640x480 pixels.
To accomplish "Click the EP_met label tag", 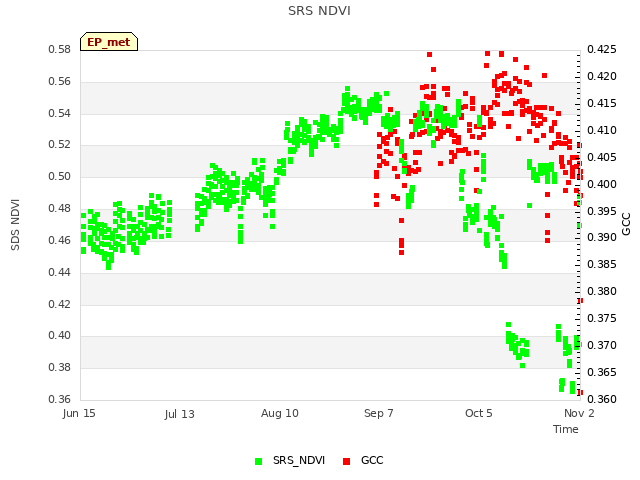I will pyautogui.click(x=109, y=42).
